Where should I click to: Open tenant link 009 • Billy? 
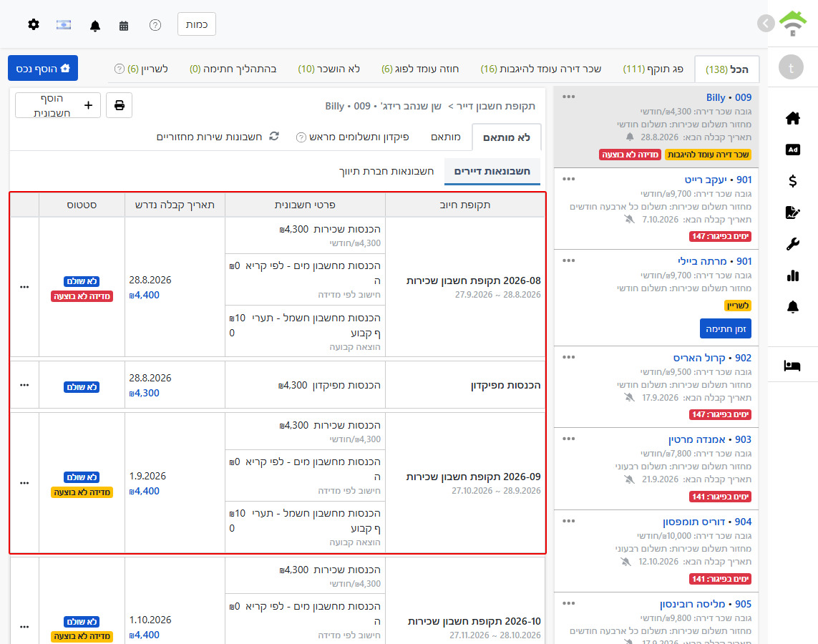click(x=729, y=97)
